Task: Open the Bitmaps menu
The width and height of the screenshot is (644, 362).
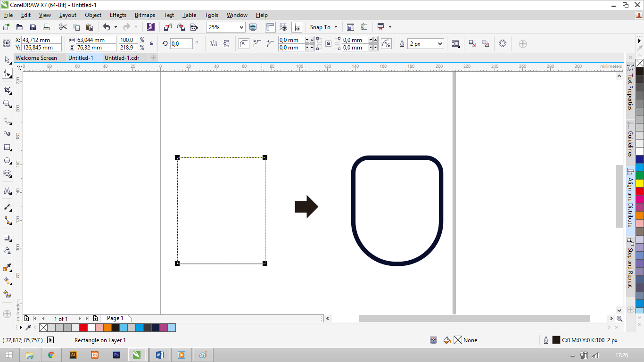Action: 144,15
